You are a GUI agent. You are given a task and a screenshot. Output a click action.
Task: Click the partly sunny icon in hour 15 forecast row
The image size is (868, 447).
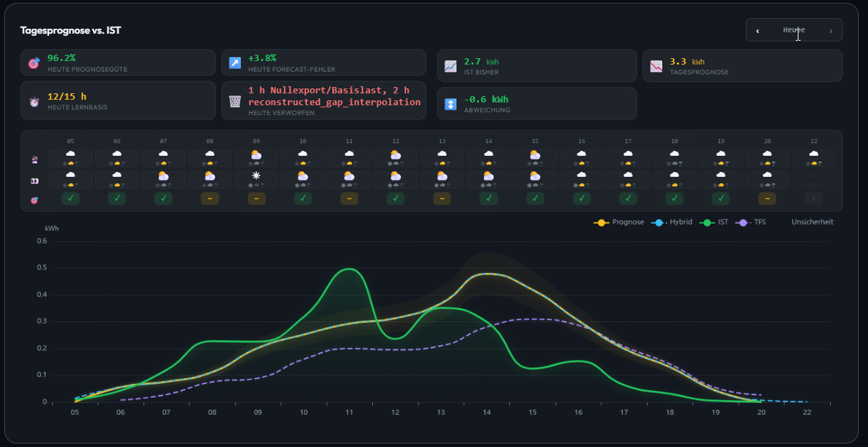(x=535, y=154)
